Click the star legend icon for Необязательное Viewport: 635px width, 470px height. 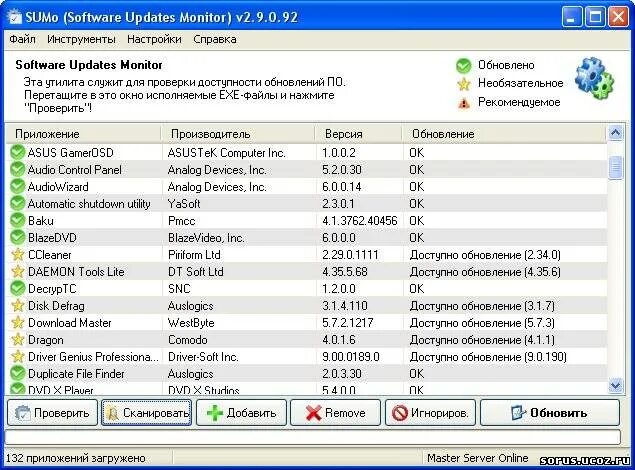[x=464, y=84]
